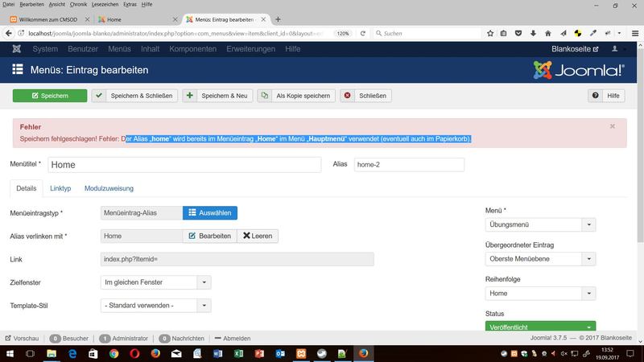The width and height of the screenshot is (644, 362).
Task: Open the Reihenfolge dropdown showing Home
Action: [x=540, y=294]
